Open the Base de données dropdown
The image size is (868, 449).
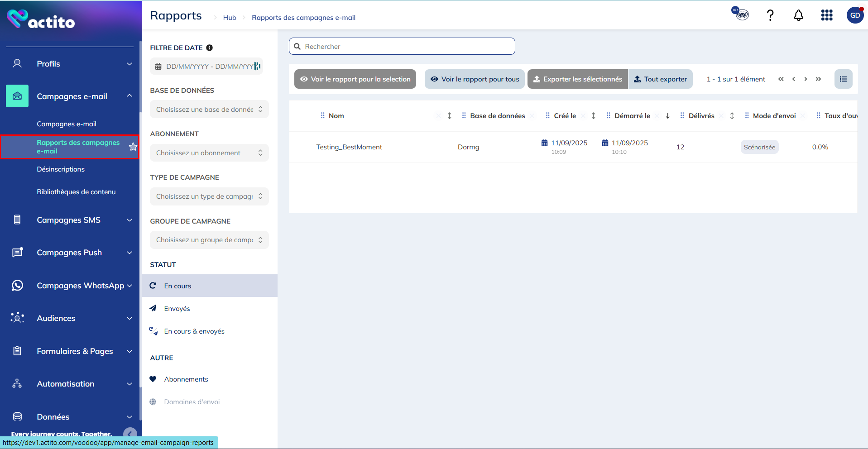[209, 110]
